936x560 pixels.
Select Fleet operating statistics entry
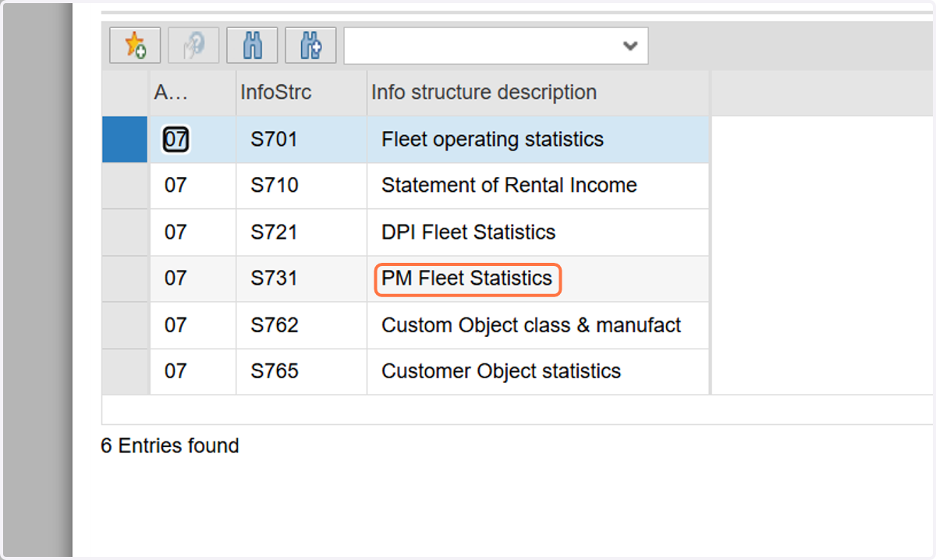point(538,140)
